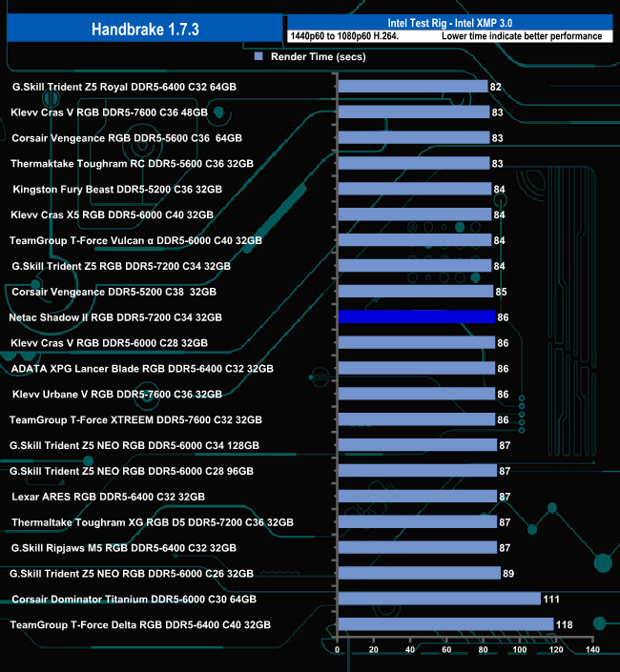The width and height of the screenshot is (620, 672).
Task: Select TeamGroup T-Force XTREEM DDR5-7600 label
Action: point(135,420)
